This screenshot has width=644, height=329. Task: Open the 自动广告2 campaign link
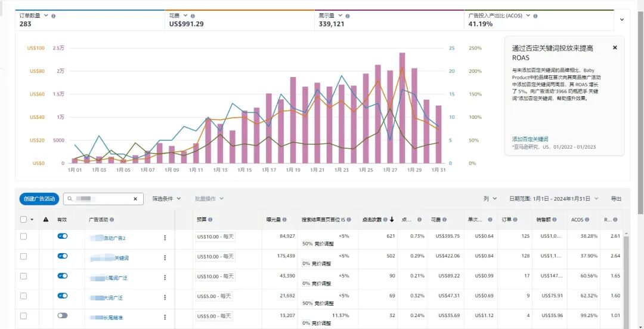click(108, 238)
